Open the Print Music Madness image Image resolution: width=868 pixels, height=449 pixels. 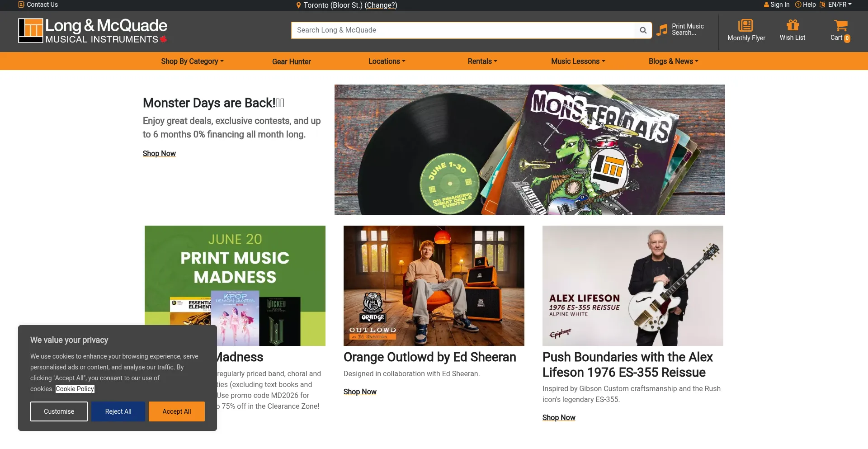[235, 286]
